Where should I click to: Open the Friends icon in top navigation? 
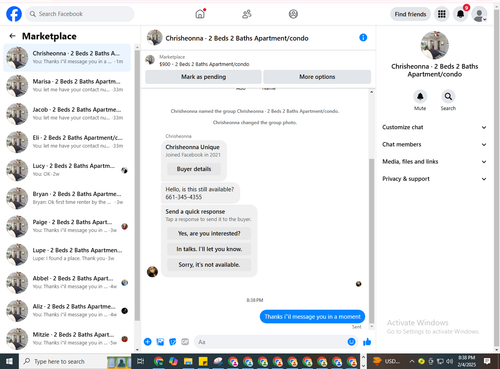click(247, 14)
